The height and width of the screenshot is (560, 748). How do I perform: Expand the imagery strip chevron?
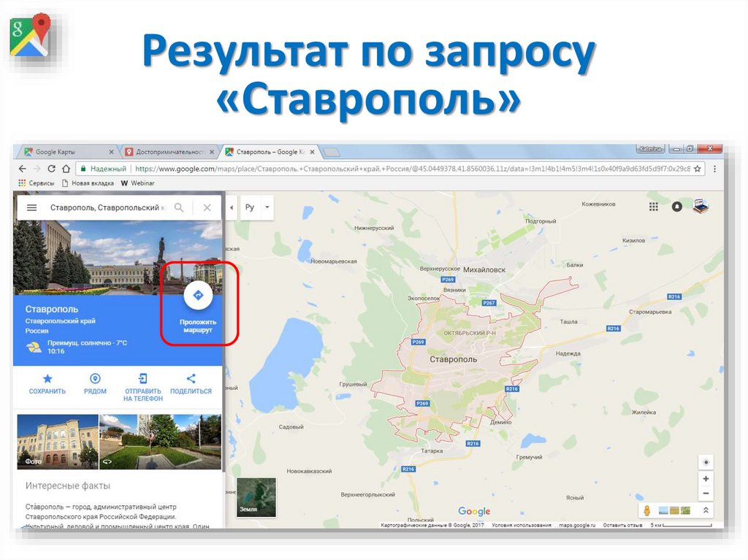click(x=706, y=510)
